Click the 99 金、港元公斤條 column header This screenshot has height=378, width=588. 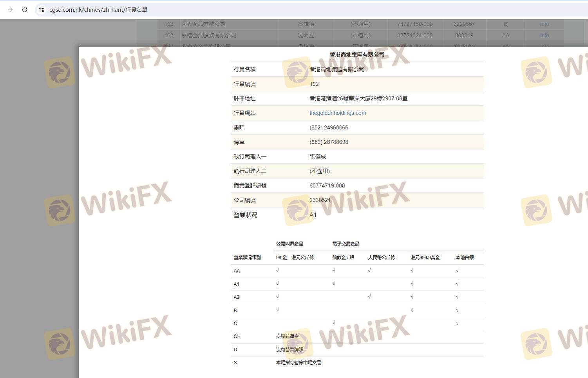295,258
